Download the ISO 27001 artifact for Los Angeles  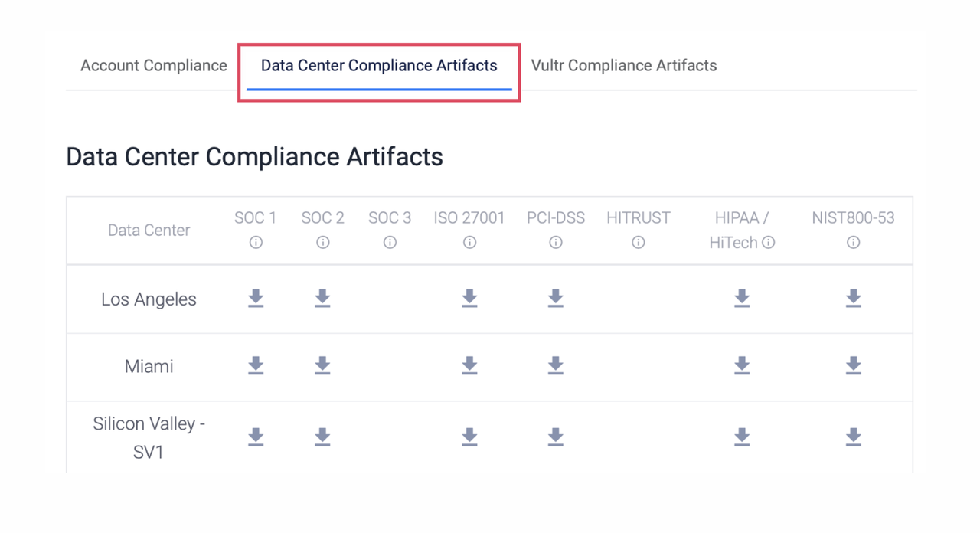pyautogui.click(x=469, y=299)
